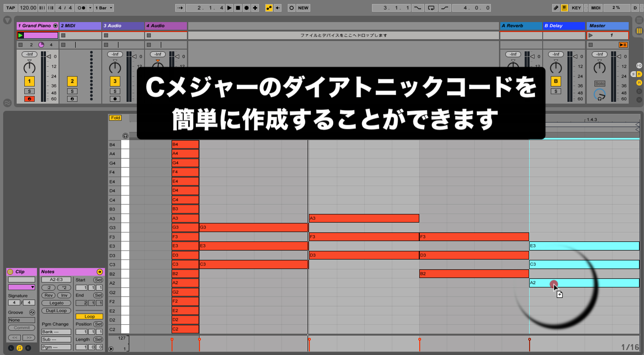The image size is (644, 355).
Task: Click the Re-enable Automation arrow button
Action: [x=278, y=8]
